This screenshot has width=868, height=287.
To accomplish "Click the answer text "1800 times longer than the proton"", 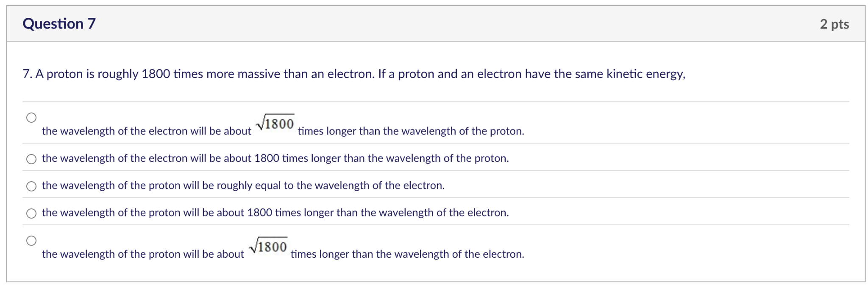I will 275,158.
